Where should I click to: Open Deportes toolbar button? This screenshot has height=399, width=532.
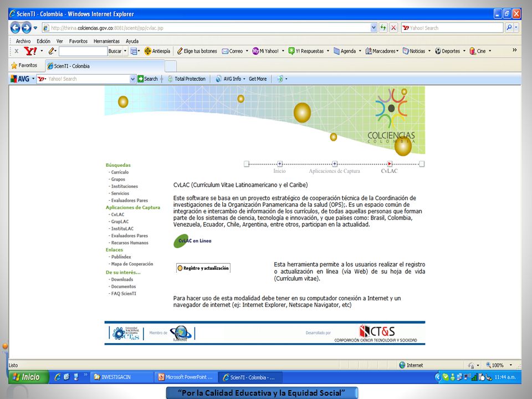(448, 51)
